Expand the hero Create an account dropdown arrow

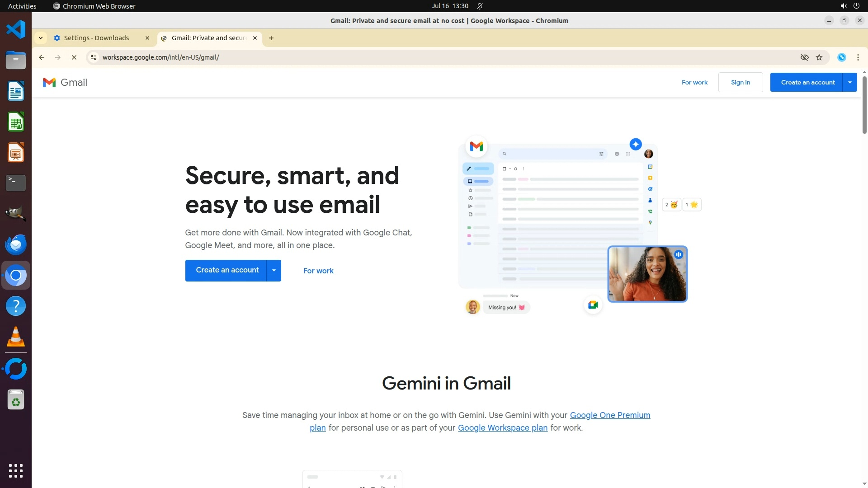pos(274,270)
